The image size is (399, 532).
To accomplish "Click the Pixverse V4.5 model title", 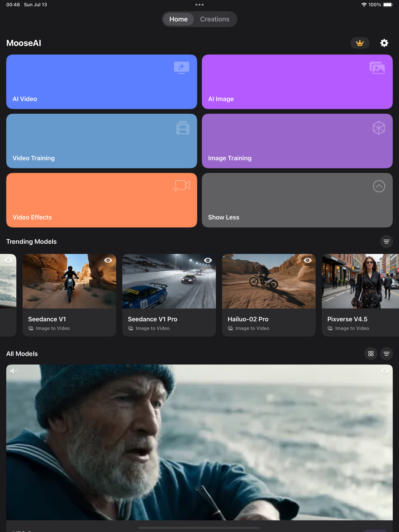I will [347, 319].
